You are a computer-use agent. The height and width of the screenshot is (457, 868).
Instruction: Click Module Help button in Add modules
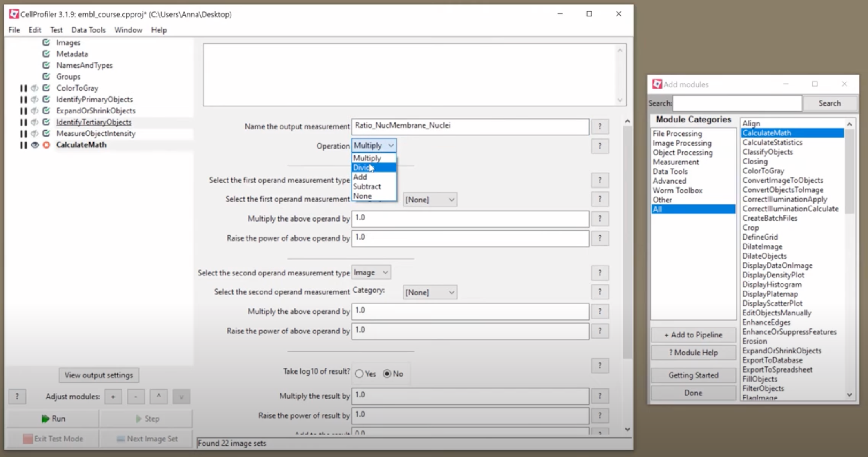(693, 353)
